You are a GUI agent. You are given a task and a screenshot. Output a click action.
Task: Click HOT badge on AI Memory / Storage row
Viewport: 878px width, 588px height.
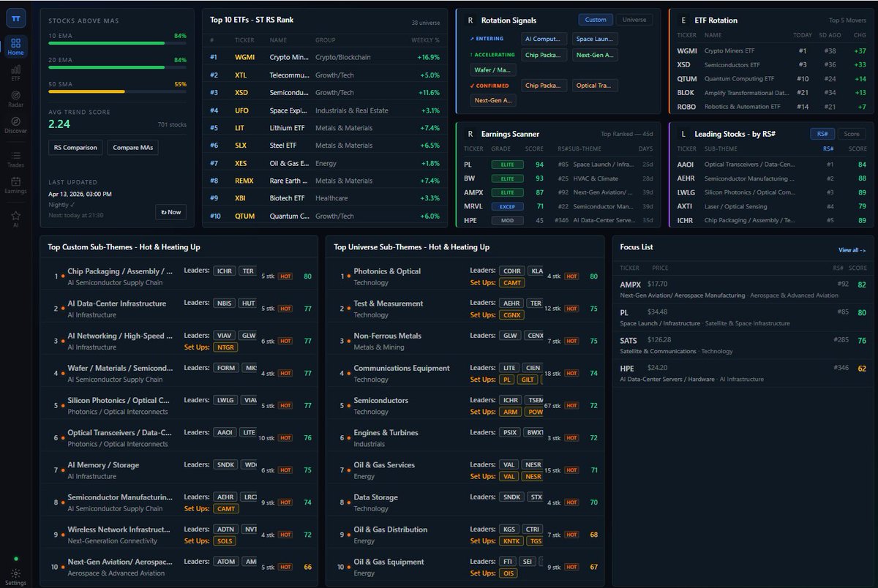[285, 470]
